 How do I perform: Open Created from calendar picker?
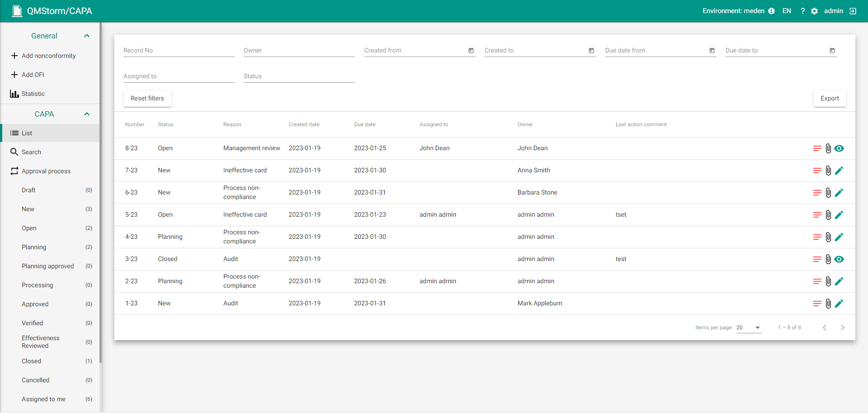point(471,50)
